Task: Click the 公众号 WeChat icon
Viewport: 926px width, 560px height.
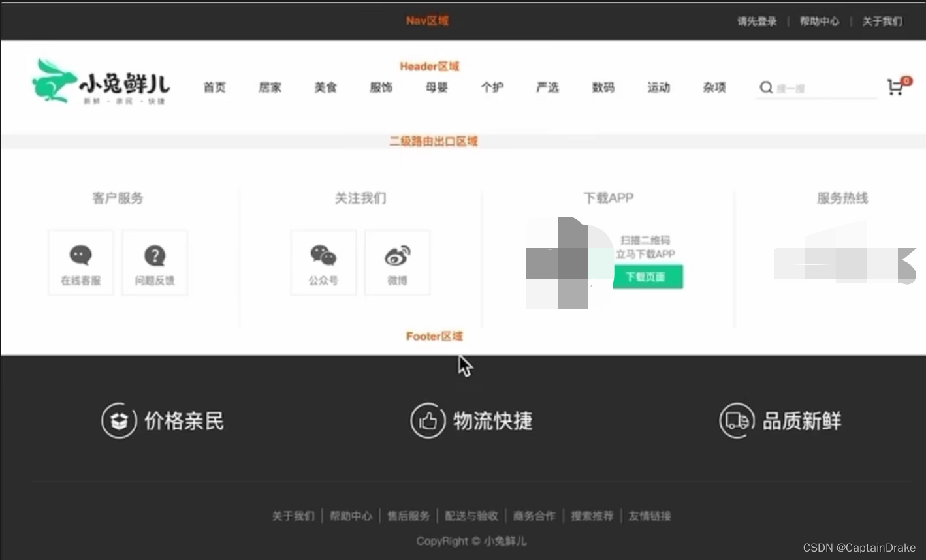Action: 323,255
